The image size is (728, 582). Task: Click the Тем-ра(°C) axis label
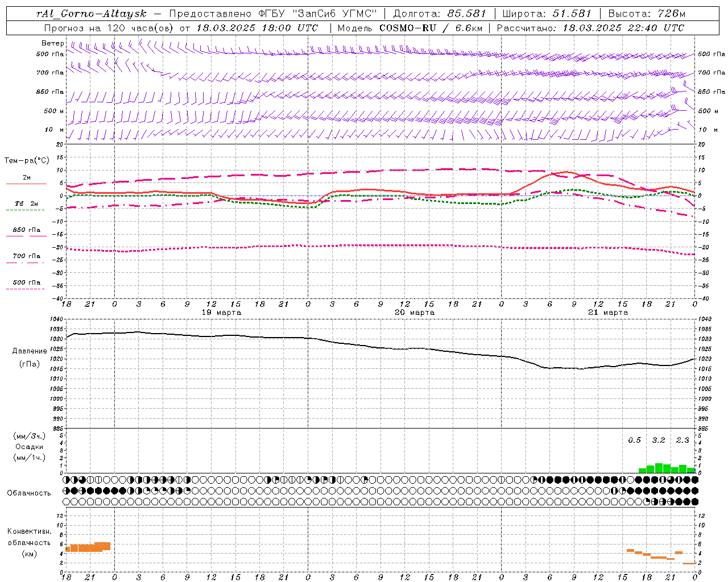[27, 160]
